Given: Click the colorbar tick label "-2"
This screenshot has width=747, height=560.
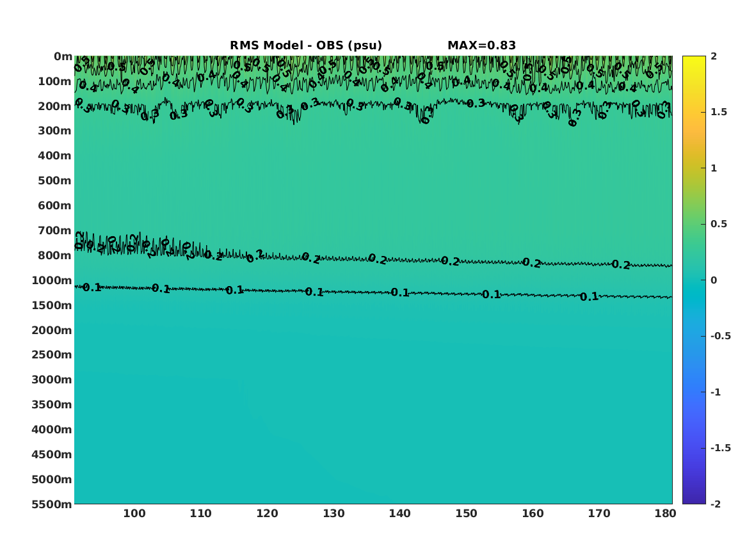Looking at the screenshot, I should click(x=716, y=504).
